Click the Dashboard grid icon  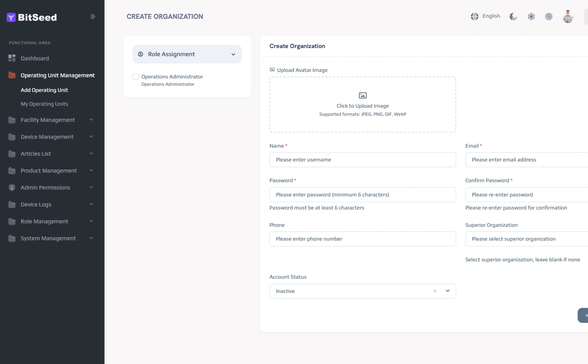click(12, 58)
